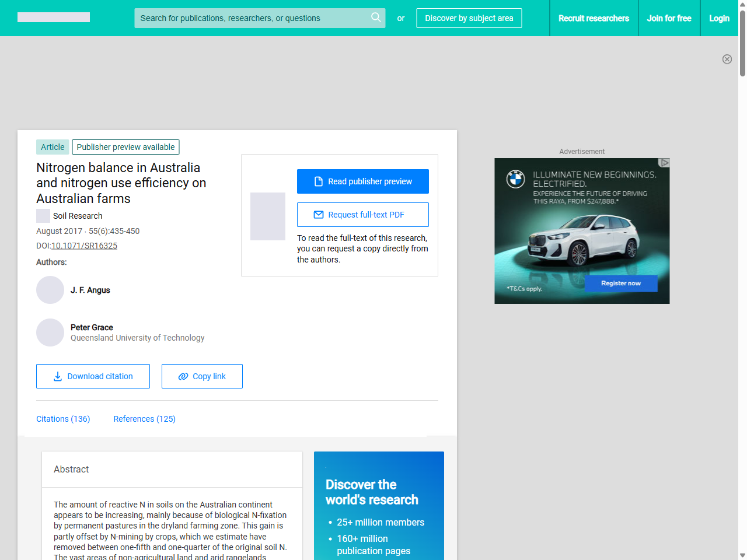Click Peter Grace's profile avatar

pos(50,332)
